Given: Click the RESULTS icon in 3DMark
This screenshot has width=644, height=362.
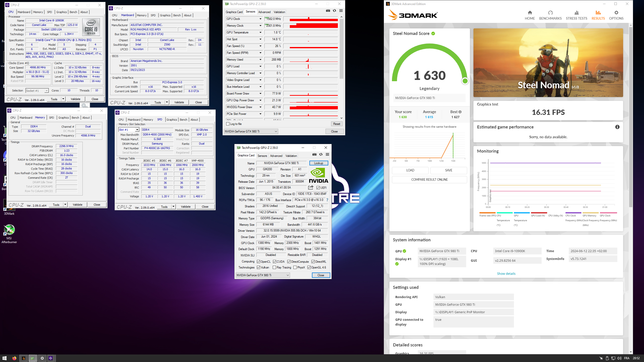Looking at the screenshot, I should [598, 13].
